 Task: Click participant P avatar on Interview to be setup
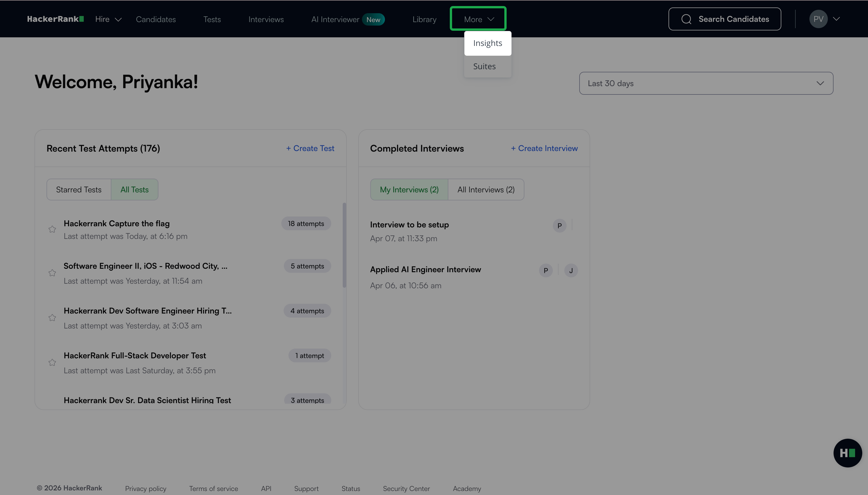point(559,226)
